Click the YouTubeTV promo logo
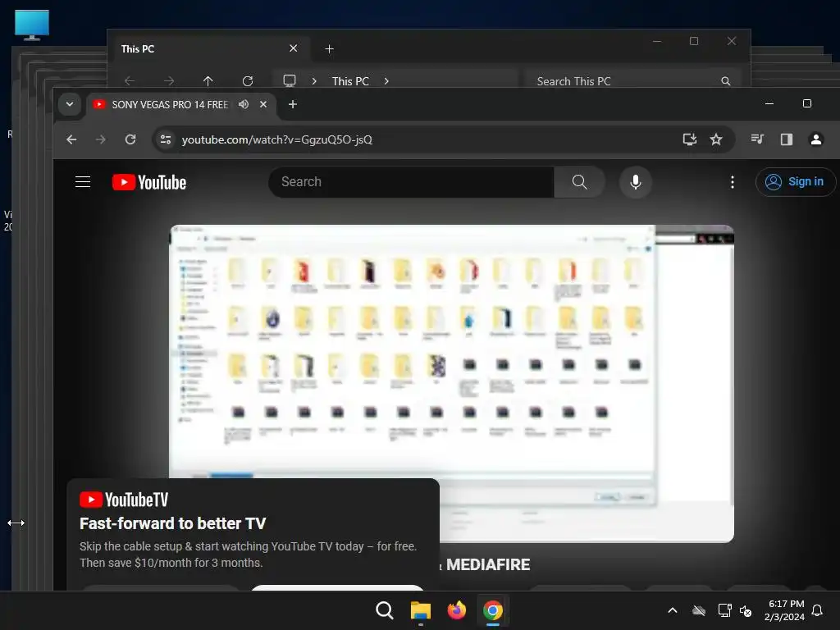The image size is (840, 630). click(x=124, y=500)
